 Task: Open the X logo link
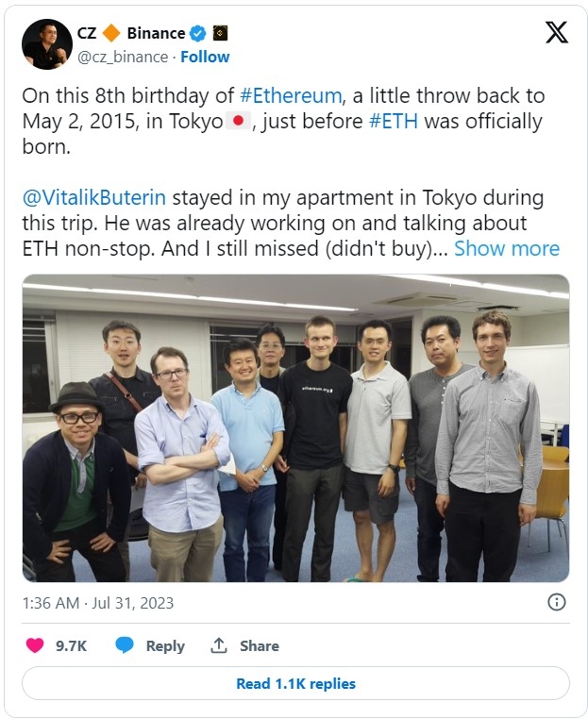[557, 33]
